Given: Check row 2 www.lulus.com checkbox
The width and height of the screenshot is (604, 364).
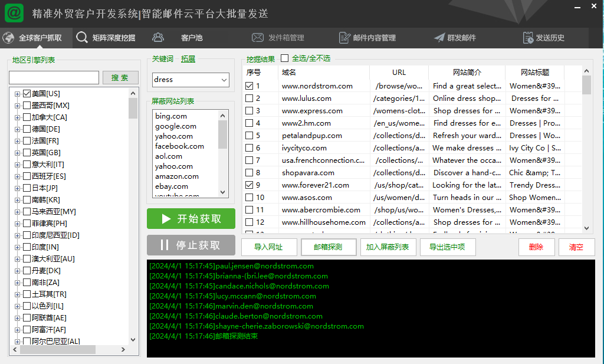Looking at the screenshot, I should 250,98.
